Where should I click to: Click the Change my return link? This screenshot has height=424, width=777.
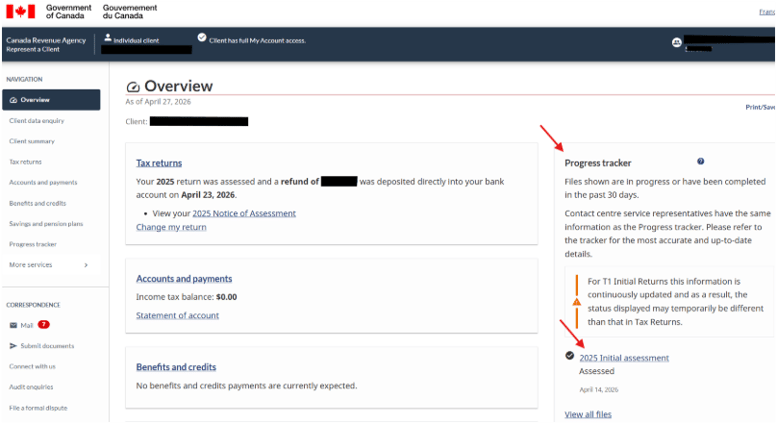point(171,227)
